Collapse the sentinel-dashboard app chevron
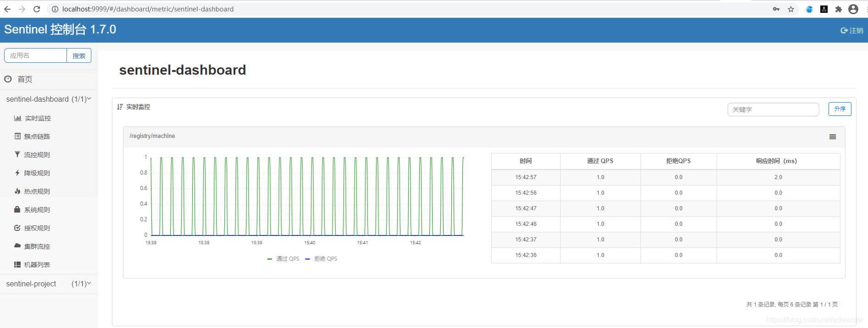 [x=89, y=99]
